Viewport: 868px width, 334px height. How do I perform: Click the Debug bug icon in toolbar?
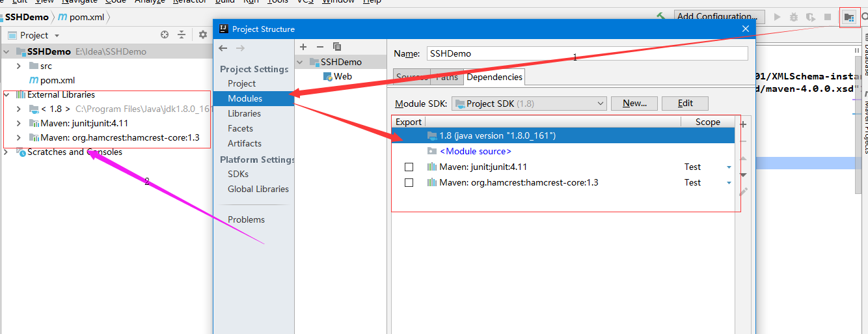(794, 17)
